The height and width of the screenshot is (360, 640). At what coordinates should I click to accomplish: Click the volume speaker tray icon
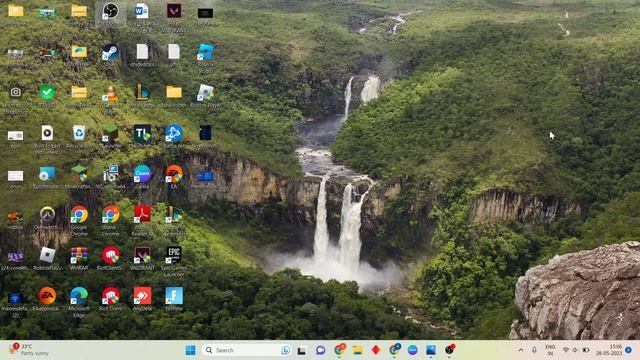click(x=575, y=350)
